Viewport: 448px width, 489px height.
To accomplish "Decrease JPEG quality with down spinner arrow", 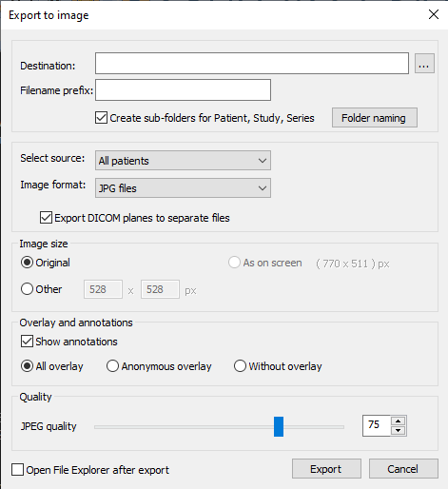I will click(398, 430).
